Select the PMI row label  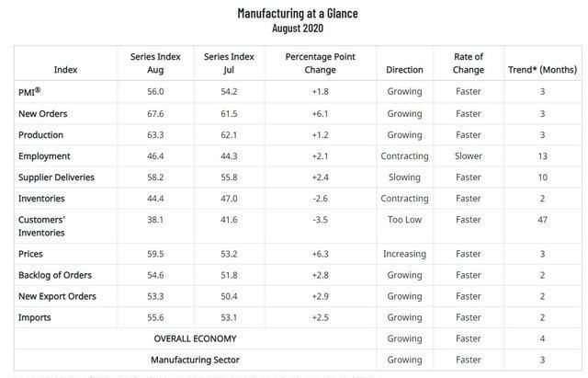tap(29, 92)
